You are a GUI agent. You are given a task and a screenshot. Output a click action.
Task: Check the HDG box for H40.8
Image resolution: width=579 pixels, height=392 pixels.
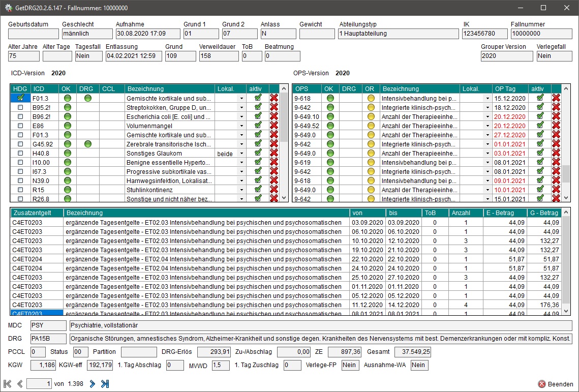click(20, 153)
